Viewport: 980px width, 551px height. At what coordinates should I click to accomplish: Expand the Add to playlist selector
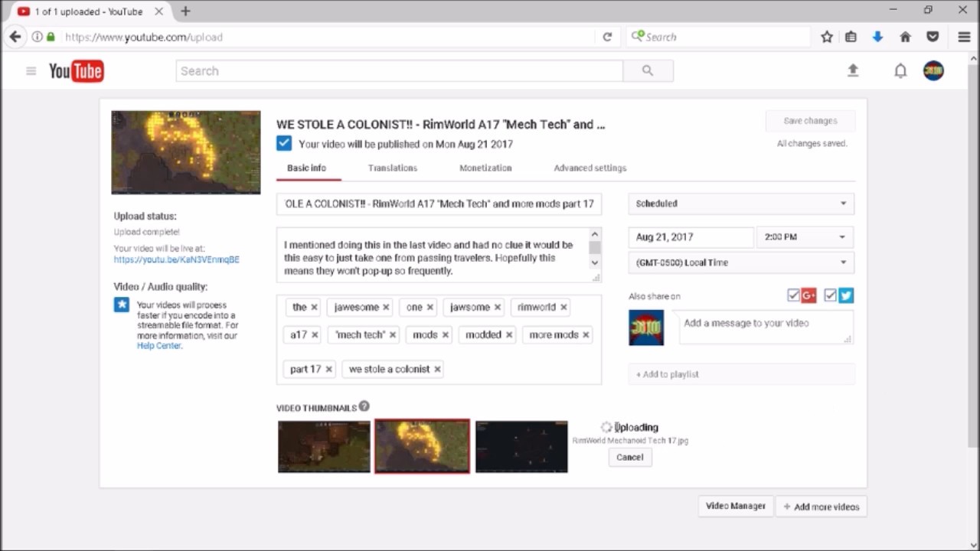(x=741, y=374)
